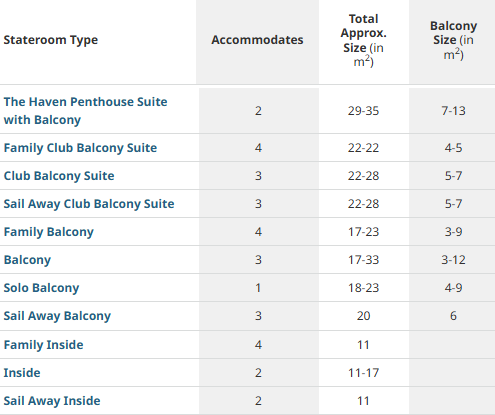This screenshot has height=415, width=495.
Task: Open the Balcony stateroom type link
Action: 27,260
